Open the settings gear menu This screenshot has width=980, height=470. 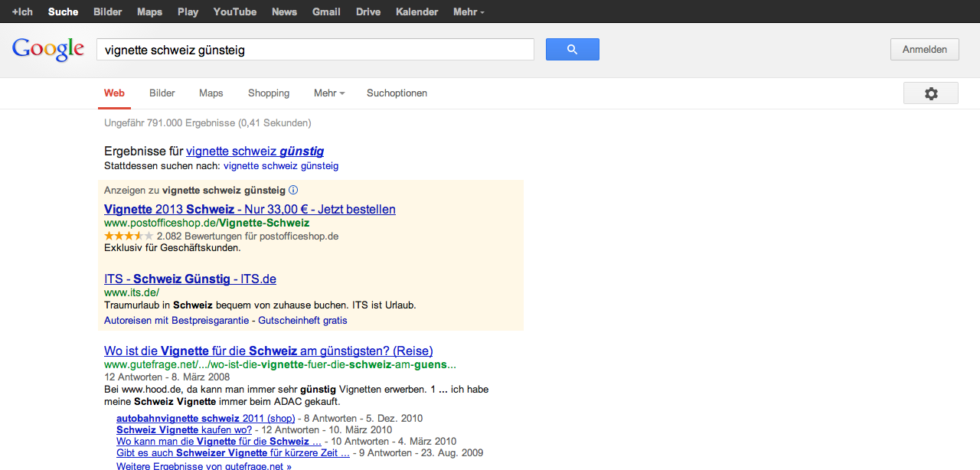pyautogui.click(x=930, y=93)
